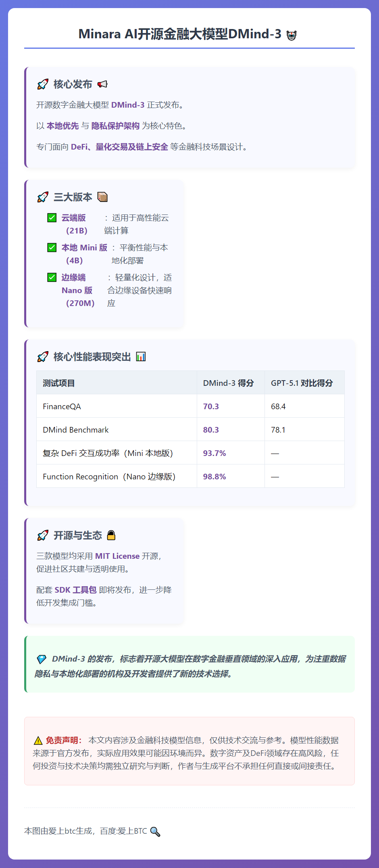The width and height of the screenshot is (379, 868).
Task: Click the rocket icon beside 开源与生态
Action: coord(43,535)
